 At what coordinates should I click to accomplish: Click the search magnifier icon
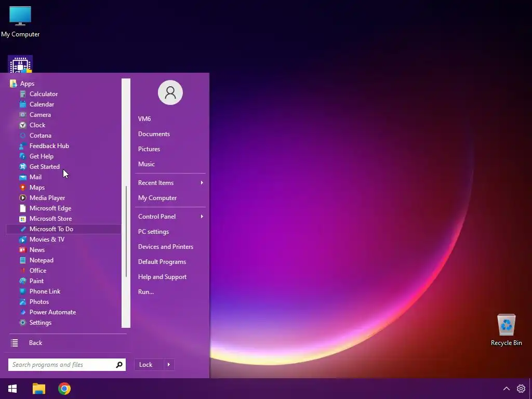pyautogui.click(x=119, y=365)
